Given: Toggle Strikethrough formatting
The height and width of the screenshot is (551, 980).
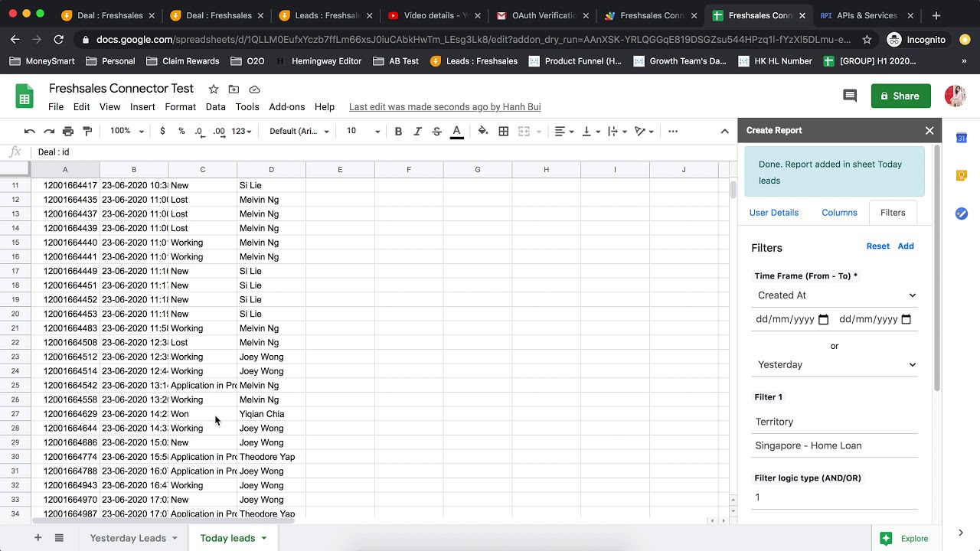Looking at the screenshot, I should (436, 132).
